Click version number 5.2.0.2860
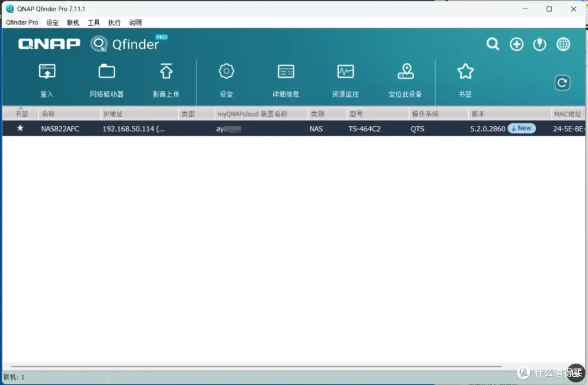Viewport: 588px width, 385px height. 487,129
